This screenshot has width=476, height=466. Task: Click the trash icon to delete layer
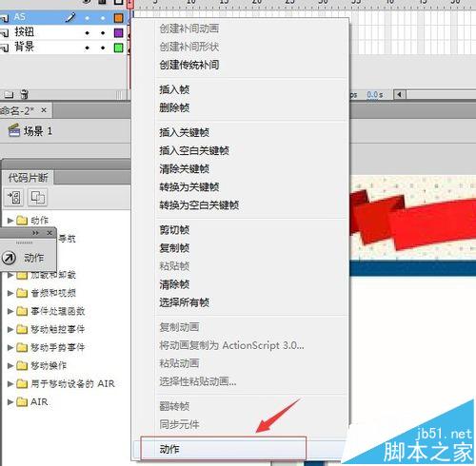pos(25,94)
